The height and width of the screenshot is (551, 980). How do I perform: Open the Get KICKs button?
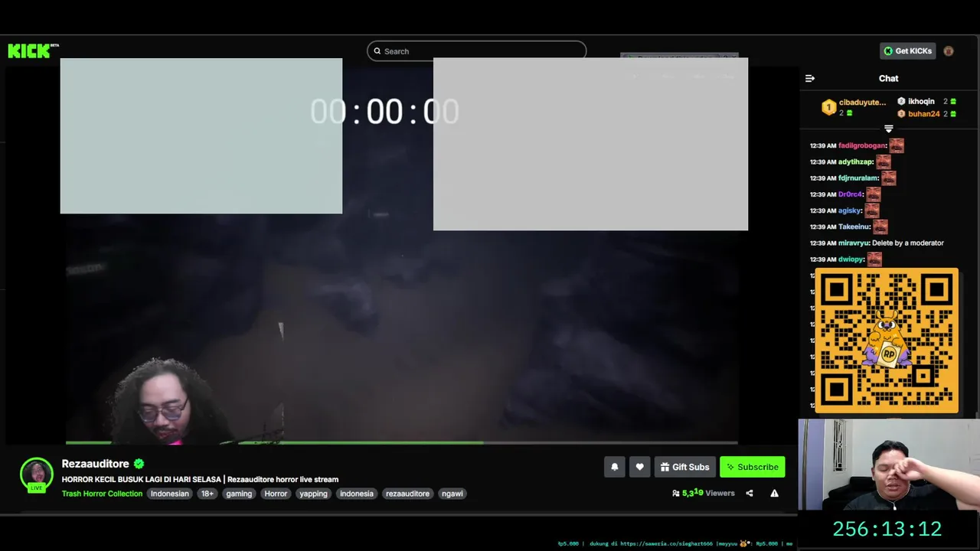908,51
